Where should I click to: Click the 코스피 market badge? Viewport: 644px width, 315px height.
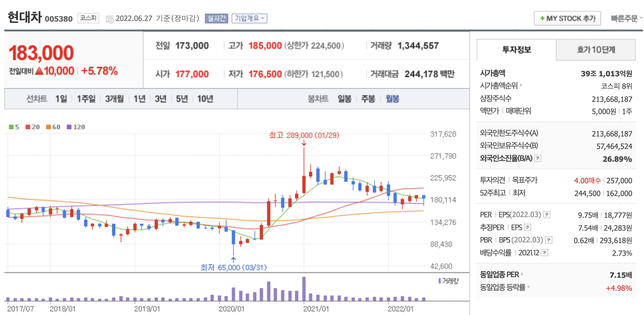click(x=88, y=18)
